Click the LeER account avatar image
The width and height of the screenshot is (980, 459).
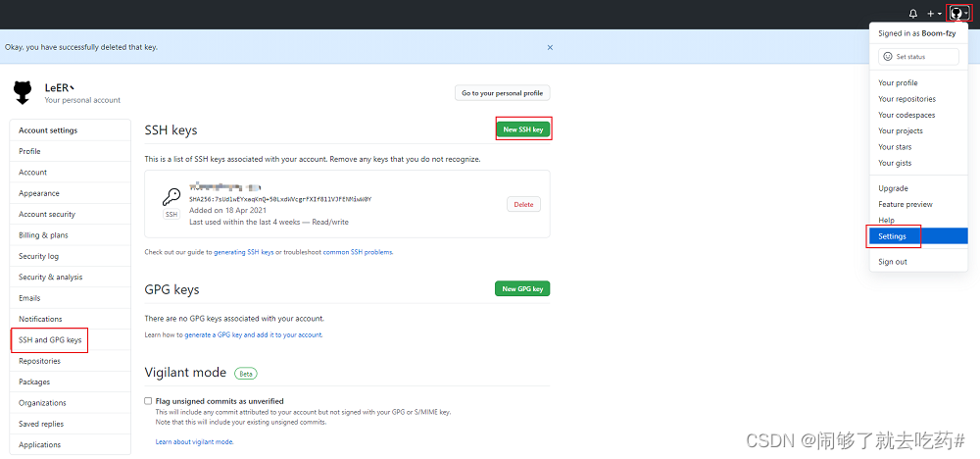(x=23, y=92)
